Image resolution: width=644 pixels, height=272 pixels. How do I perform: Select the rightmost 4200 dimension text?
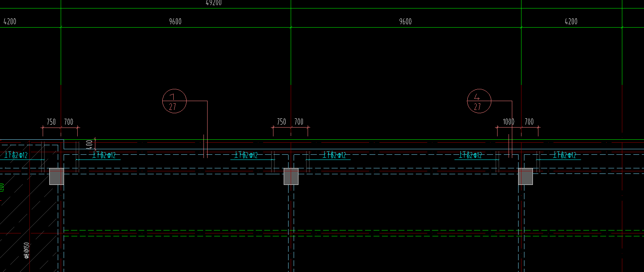tap(571, 21)
